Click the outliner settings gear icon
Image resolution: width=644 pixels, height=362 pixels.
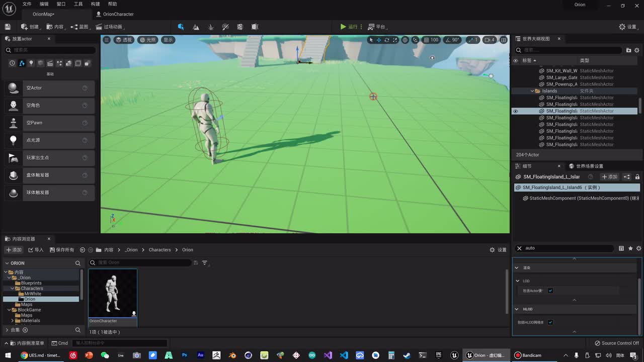click(637, 50)
